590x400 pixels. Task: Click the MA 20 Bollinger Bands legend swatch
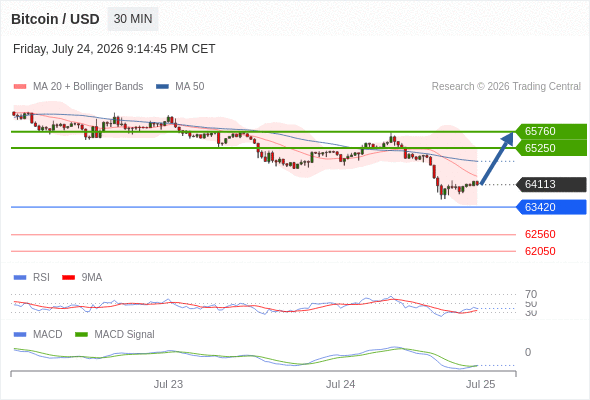click(20, 87)
